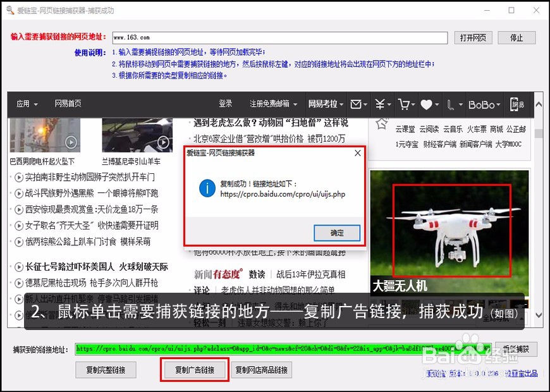Click the yen currency icon
Image resolution: width=550 pixels, height=392 pixels.
[x=380, y=104]
